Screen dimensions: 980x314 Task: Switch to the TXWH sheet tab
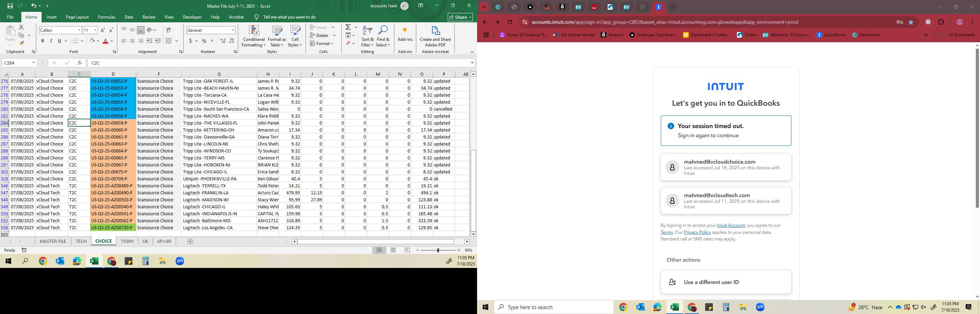click(x=127, y=241)
